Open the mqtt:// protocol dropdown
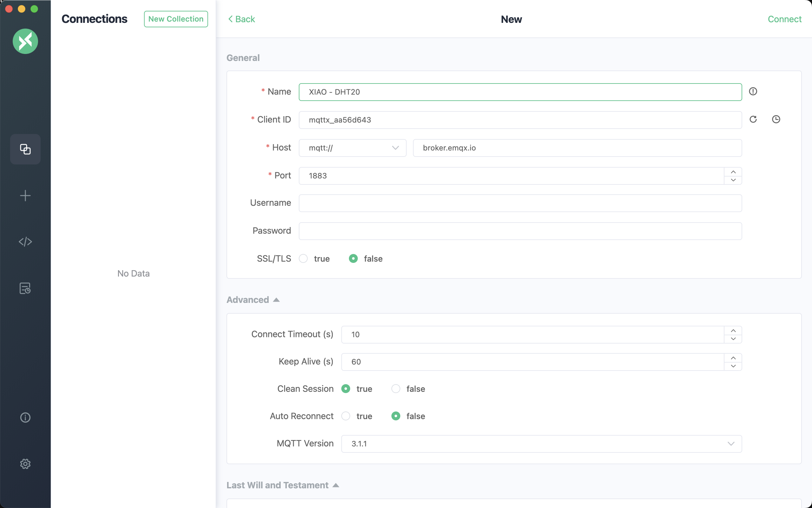 pyautogui.click(x=353, y=148)
